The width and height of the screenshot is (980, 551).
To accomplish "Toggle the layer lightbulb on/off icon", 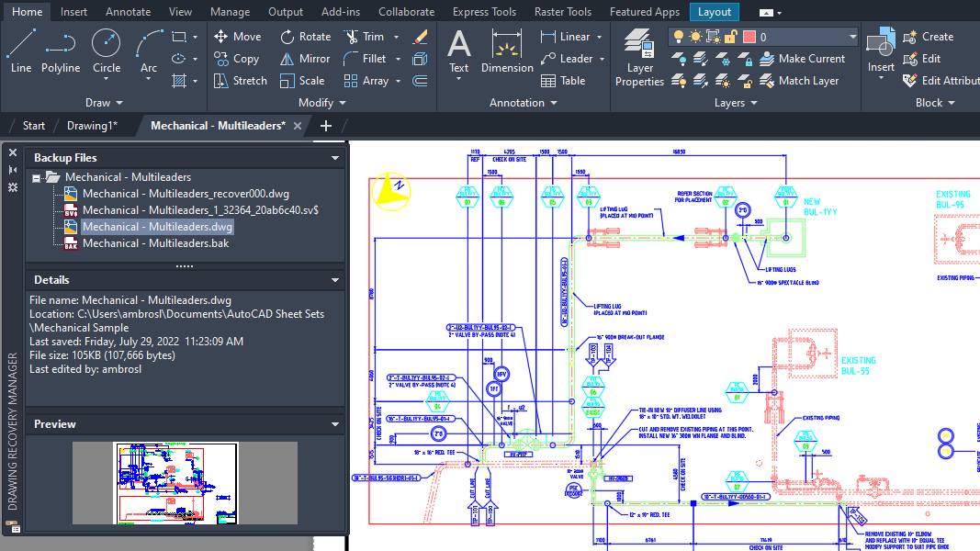I will tap(678, 37).
